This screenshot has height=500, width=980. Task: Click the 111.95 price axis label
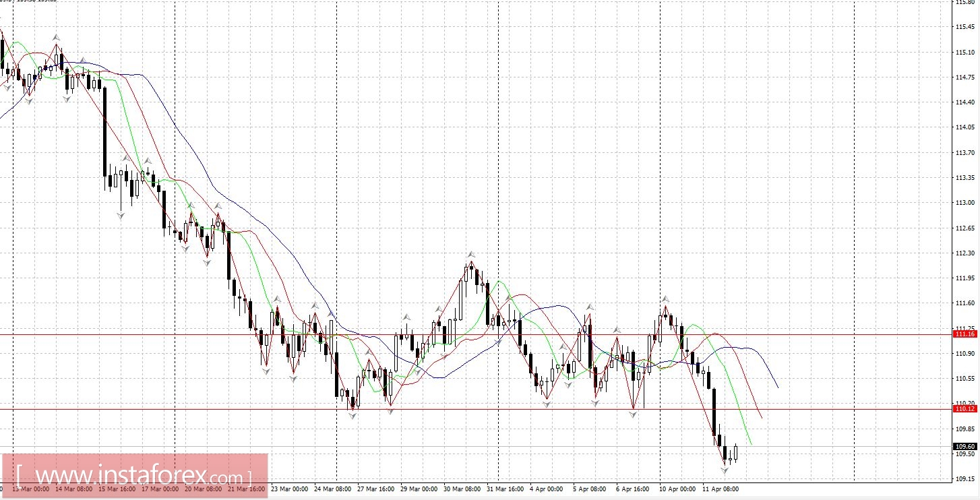pos(965,278)
